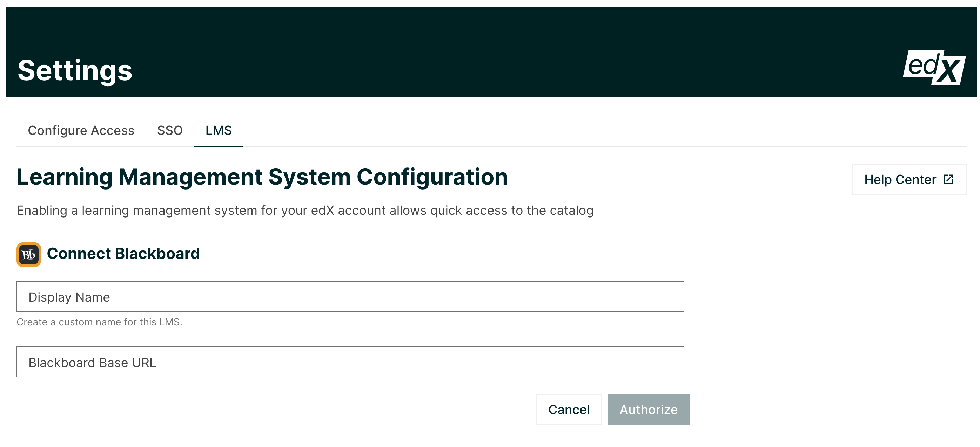The width and height of the screenshot is (980, 447).
Task: Click the underline indicator below the LMS tab
Action: click(219, 145)
